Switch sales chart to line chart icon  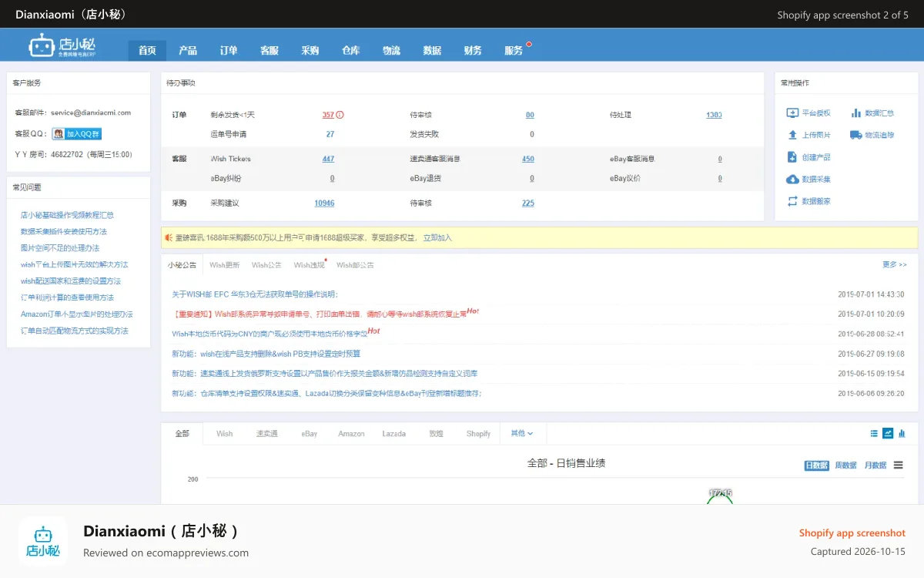(888, 433)
